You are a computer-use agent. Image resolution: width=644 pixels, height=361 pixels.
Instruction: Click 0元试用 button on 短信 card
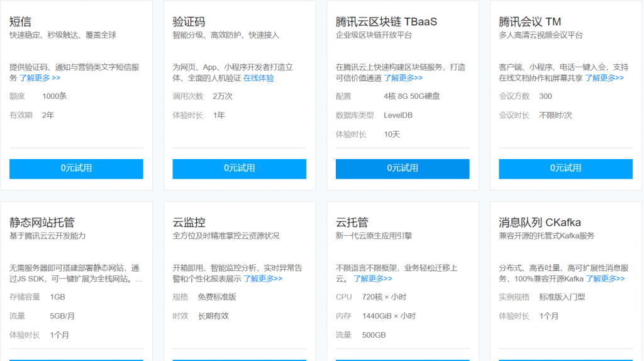click(76, 169)
